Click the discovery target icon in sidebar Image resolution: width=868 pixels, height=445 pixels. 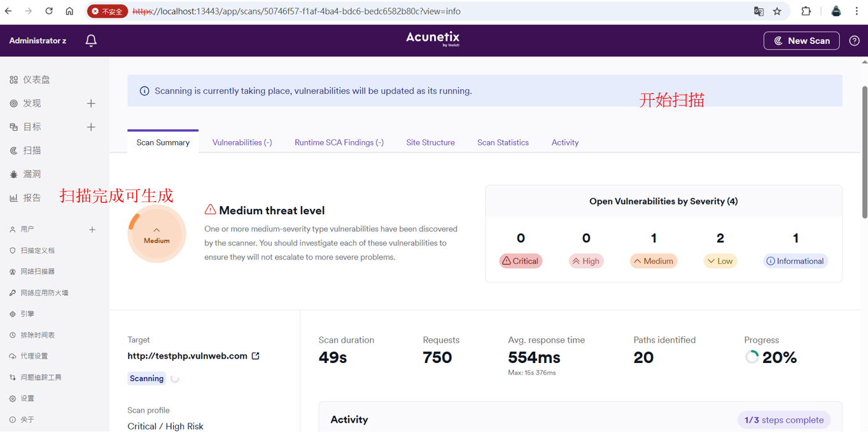point(13,104)
